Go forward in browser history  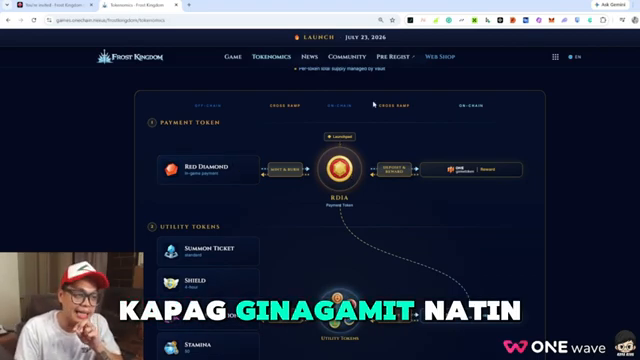[x=21, y=20]
